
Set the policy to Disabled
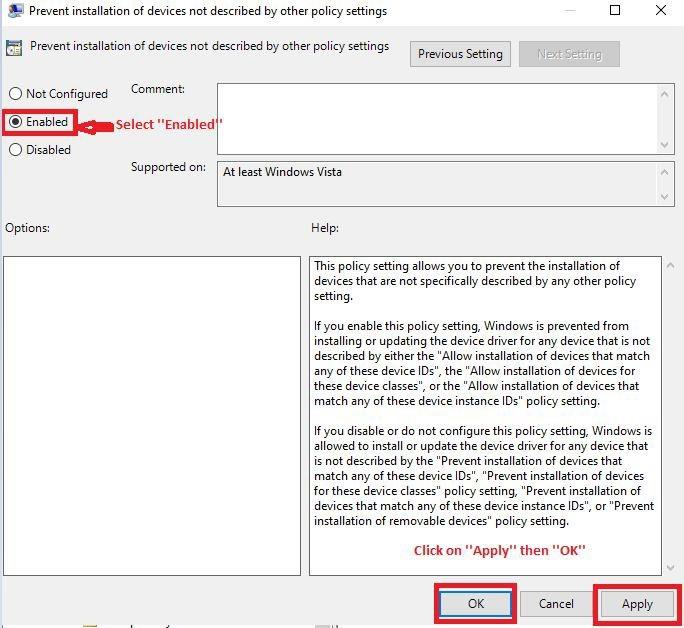pyautogui.click(x=16, y=150)
